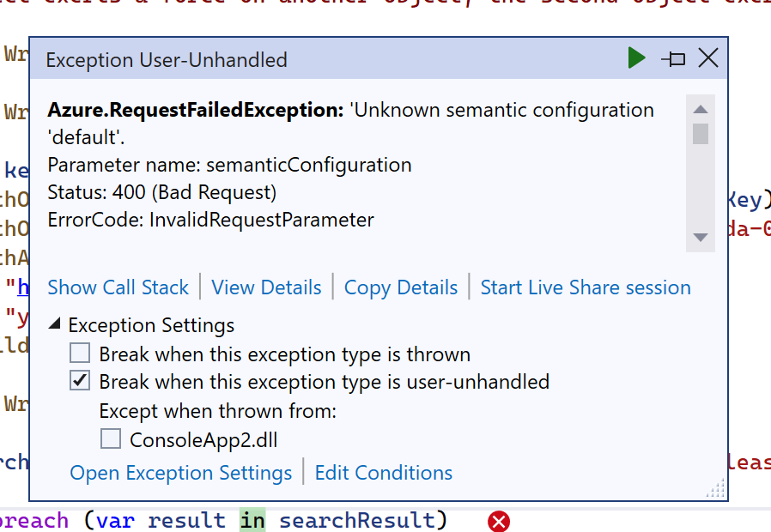Pin the exception popup window
Viewport: 771px width, 532px height.
click(673, 58)
